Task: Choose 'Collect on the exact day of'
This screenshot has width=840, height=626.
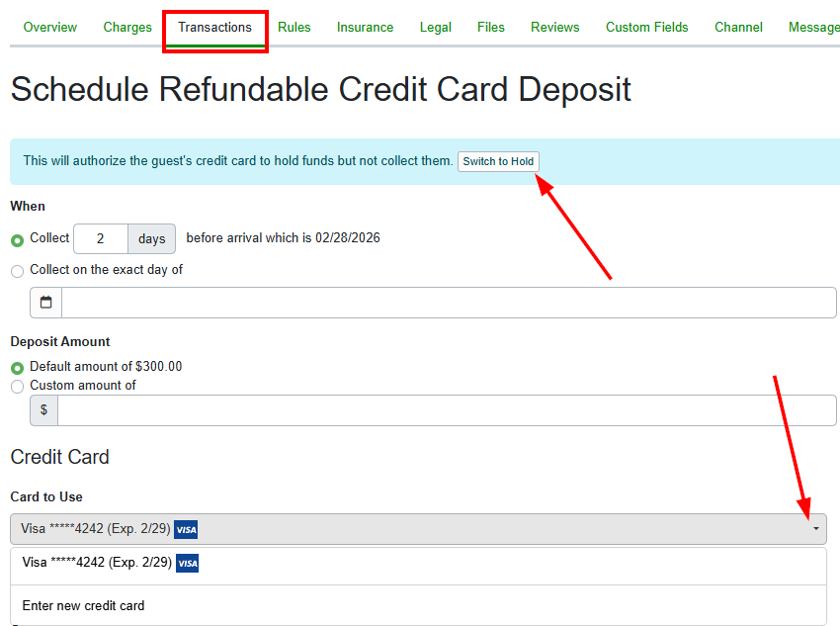Action: point(17,270)
